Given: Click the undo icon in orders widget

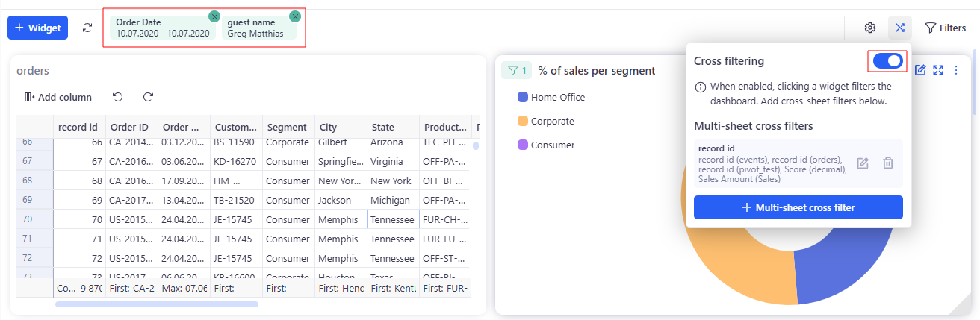Looking at the screenshot, I should point(118,97).
